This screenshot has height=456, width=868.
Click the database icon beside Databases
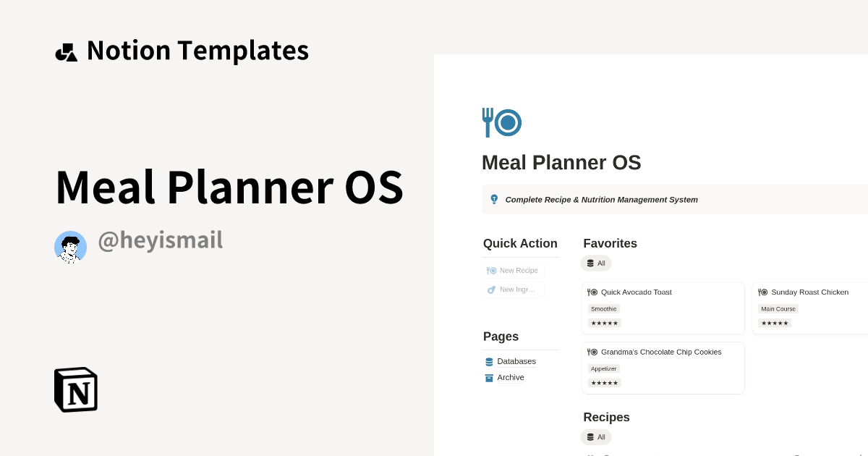click(x=488, y=361)
